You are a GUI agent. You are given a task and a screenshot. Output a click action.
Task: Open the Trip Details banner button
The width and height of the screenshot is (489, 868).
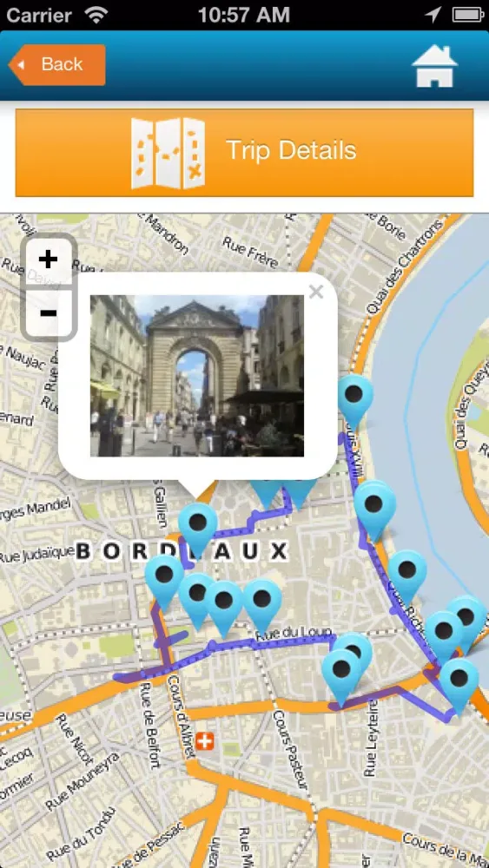click(x=244, y=153)
